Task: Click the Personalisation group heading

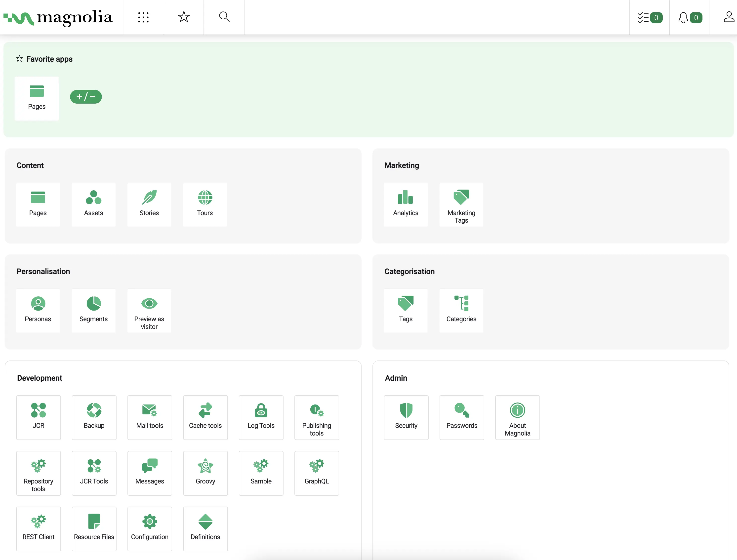Action: point(43,271)
